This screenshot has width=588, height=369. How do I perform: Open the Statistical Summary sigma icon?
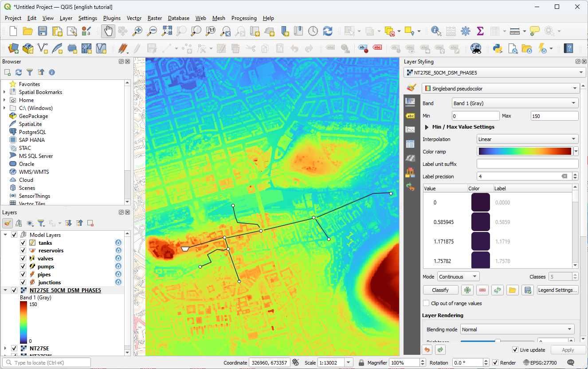coord(480,31)
